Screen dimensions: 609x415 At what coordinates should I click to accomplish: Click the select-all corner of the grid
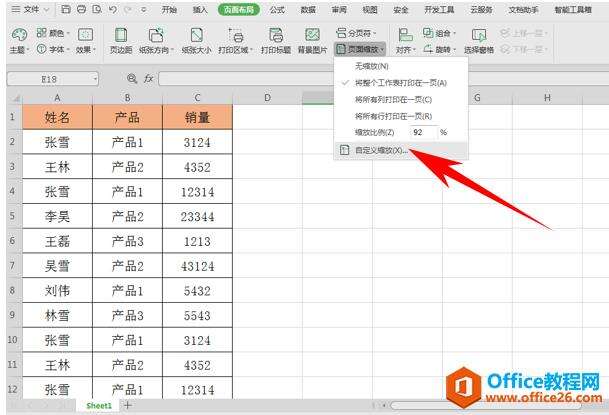click(15, 98)
